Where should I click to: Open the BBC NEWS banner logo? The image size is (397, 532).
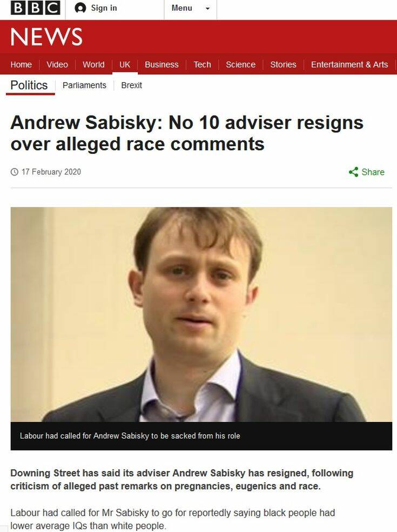click(x=46, y=37)
